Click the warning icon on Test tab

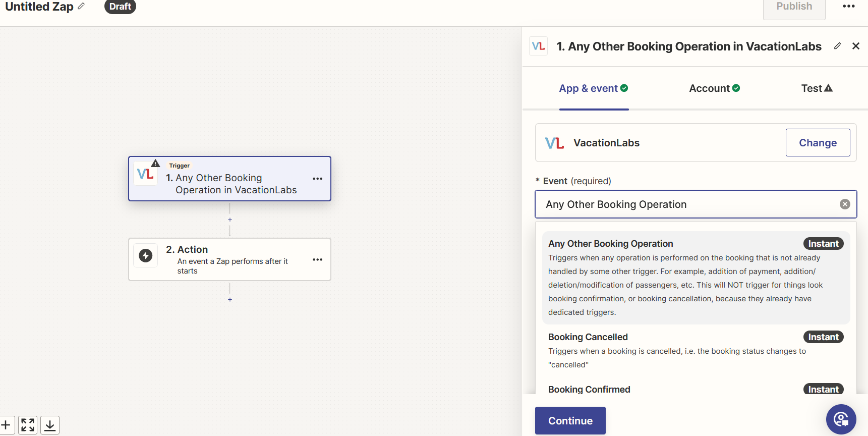pyautogui.click(x=828, y=88)
